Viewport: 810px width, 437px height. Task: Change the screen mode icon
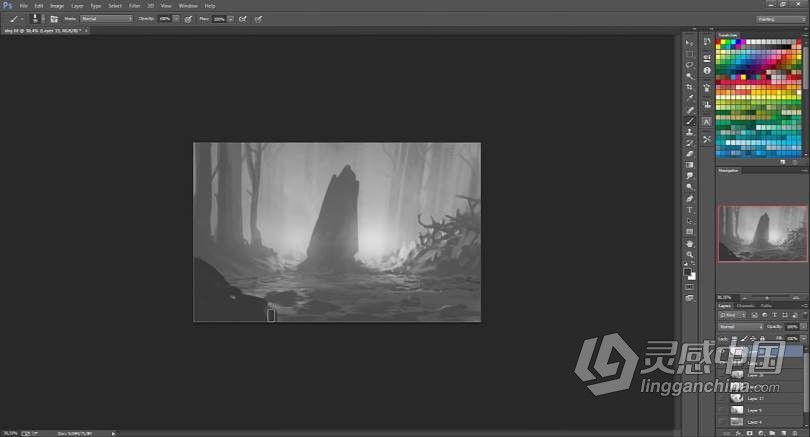point(689,298)
